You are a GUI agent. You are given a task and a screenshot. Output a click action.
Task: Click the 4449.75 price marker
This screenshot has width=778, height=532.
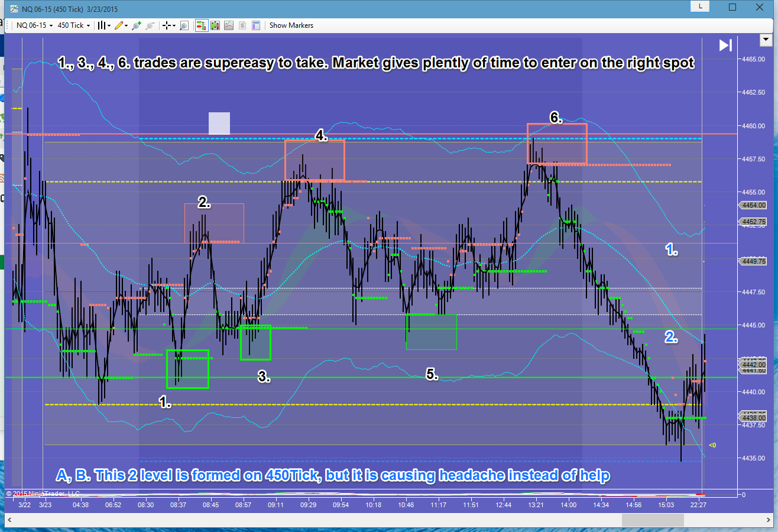pos(752,261)
